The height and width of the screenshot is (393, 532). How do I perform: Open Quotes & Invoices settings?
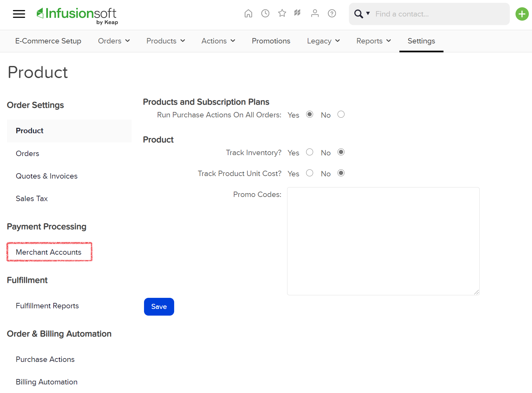(47, 176)
